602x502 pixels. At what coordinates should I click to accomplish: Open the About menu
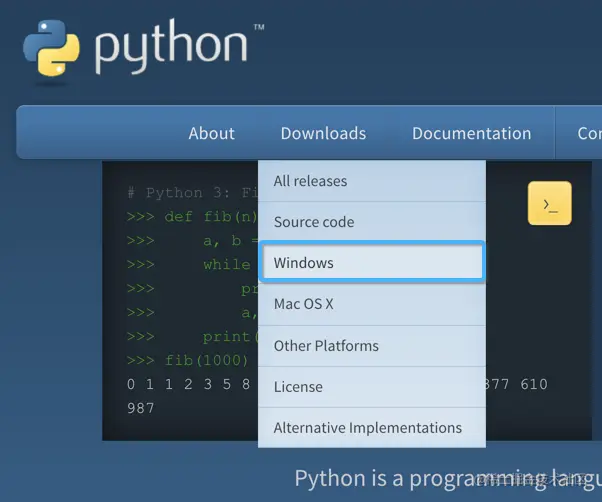[212, 133]
